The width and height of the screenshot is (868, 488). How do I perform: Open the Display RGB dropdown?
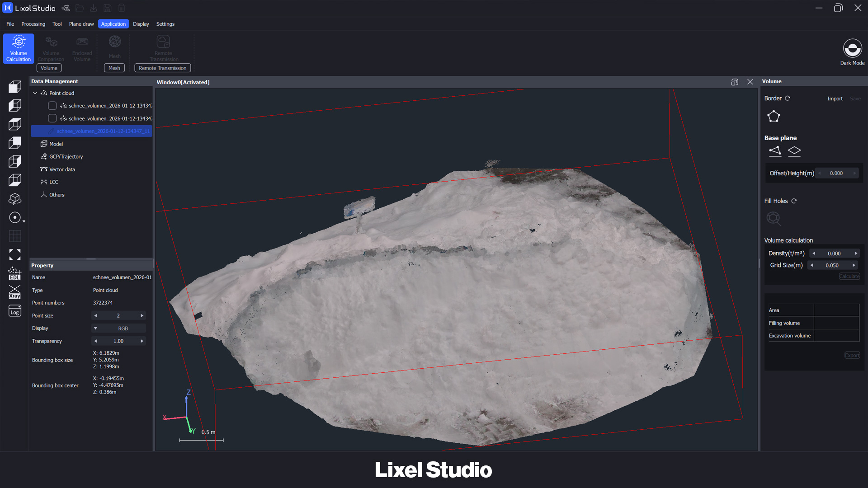click(x=118, y=328)
